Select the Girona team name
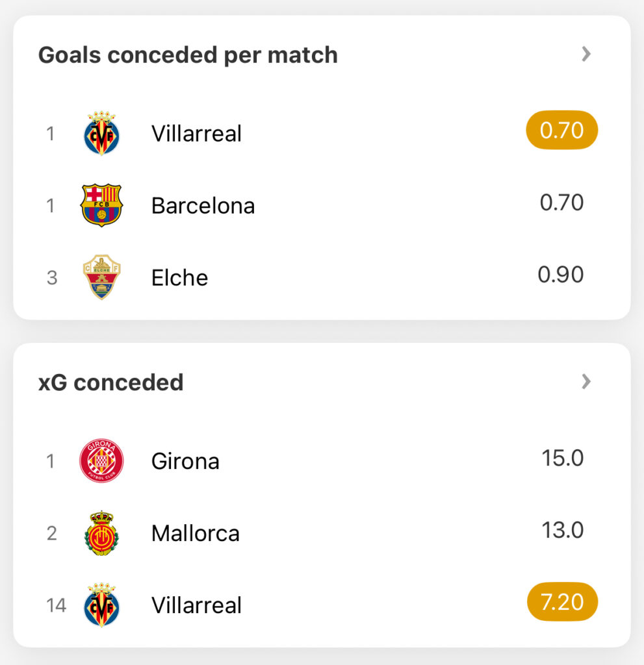The height and width of the screenshot is (665, 644). (x=185, y=462)
